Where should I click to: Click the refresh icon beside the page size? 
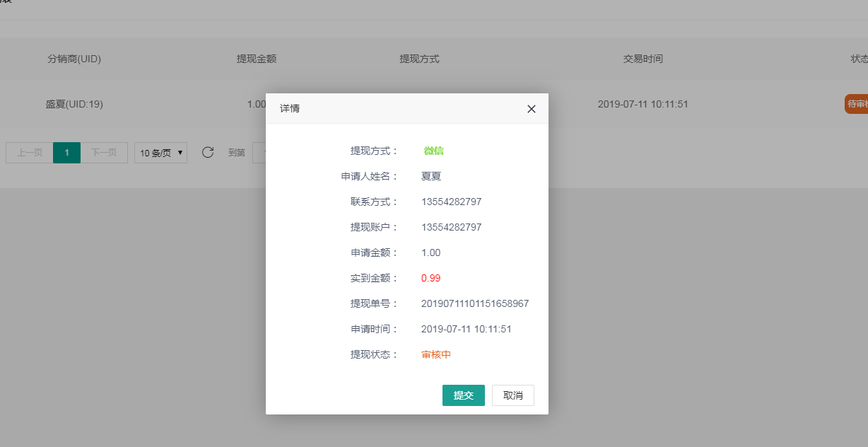(208, 152)
